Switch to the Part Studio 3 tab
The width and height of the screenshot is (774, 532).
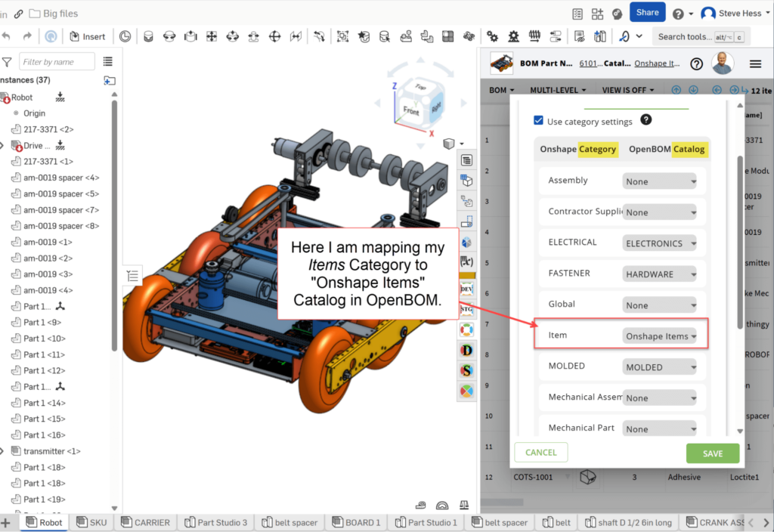click(215, 522)
